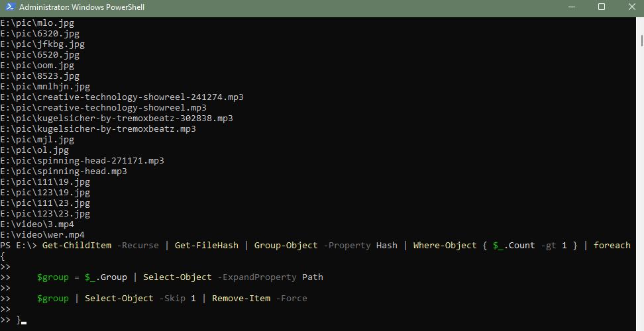
Task: Click the PowerShell icon in title bar
Action: click(9, 7)
